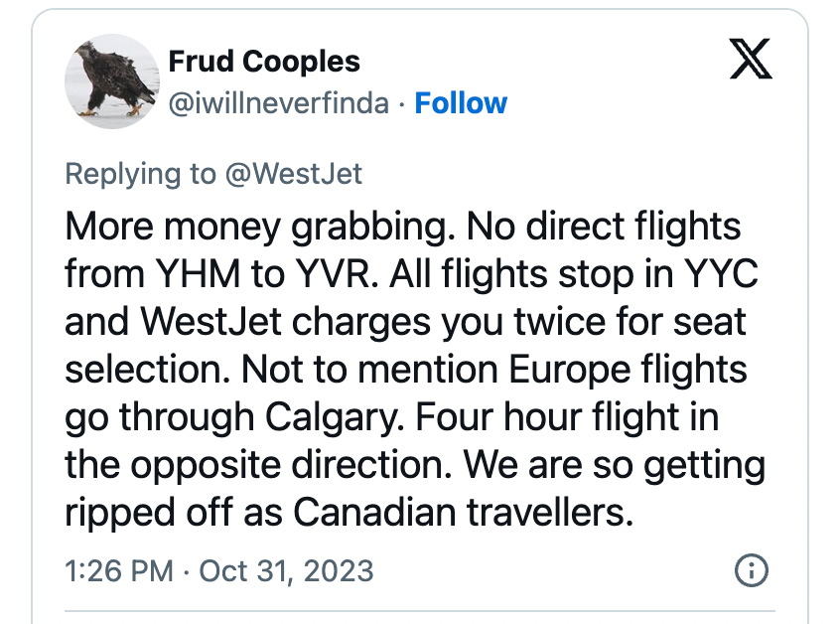840x624 pixels.
Task: Open the Twitter Ads info circle icon
Action: pyautogui.click(x=751, y=570)
